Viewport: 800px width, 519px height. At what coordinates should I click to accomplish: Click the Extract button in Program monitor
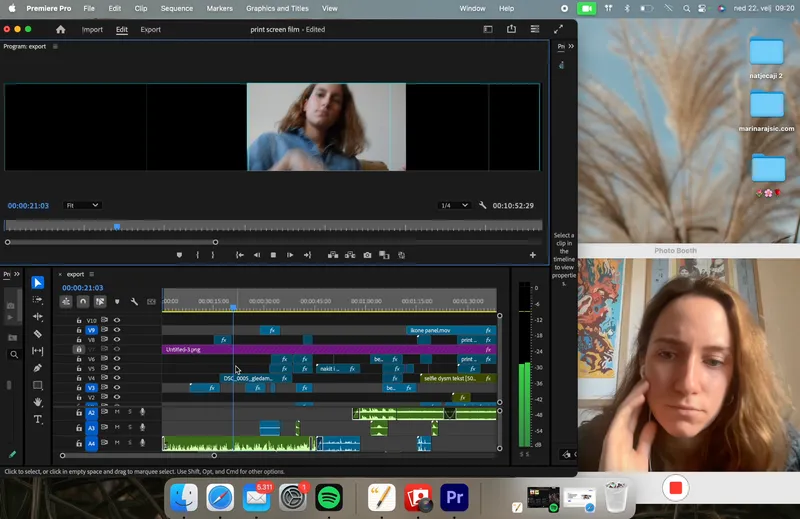[x=350, y=255]
